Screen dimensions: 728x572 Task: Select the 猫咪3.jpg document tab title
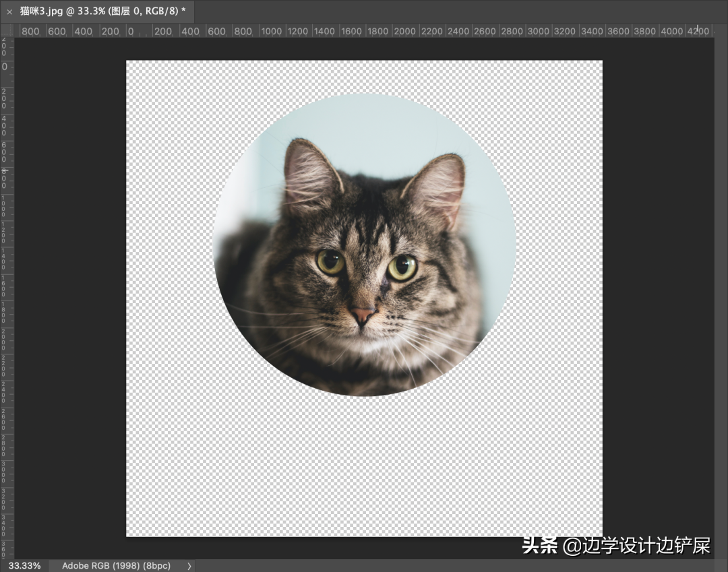[x=102, y=11]
